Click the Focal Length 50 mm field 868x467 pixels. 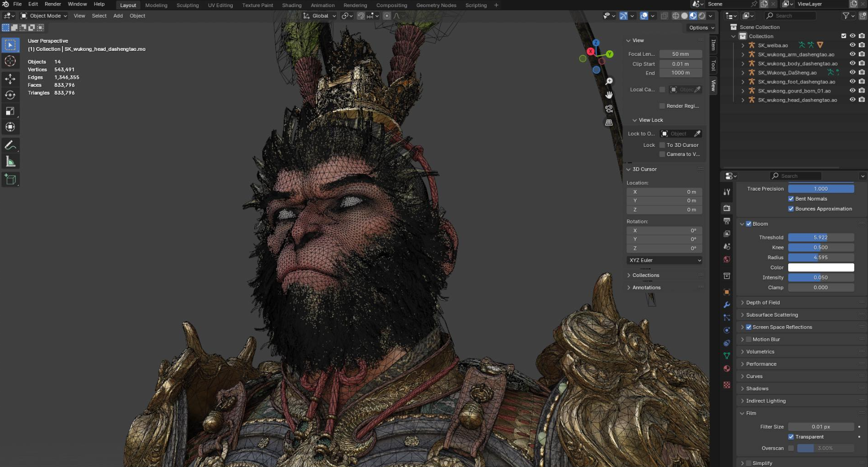[x=680, y=54]
